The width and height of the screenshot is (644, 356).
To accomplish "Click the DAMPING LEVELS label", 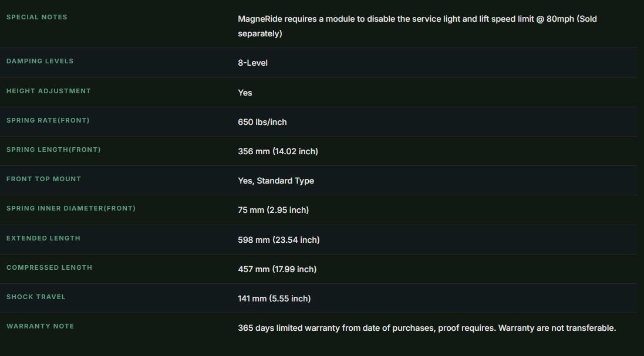I will coord(40,61).
